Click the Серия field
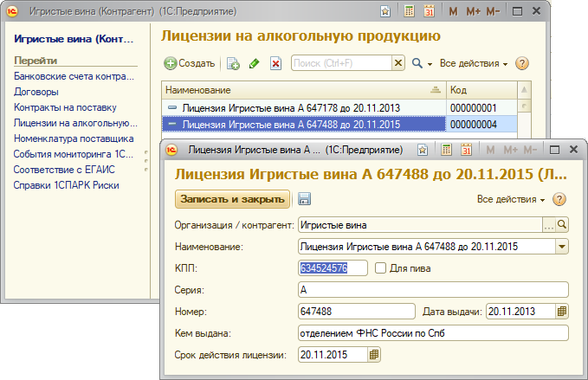 (x=434, y=290)
